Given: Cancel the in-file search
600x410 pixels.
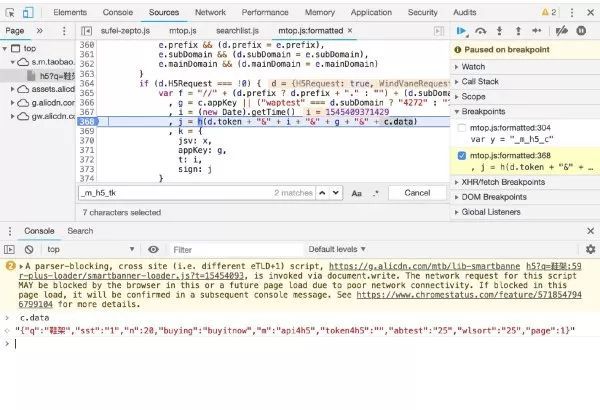Looking at the screenshot, I should click(x=417, y=193).
